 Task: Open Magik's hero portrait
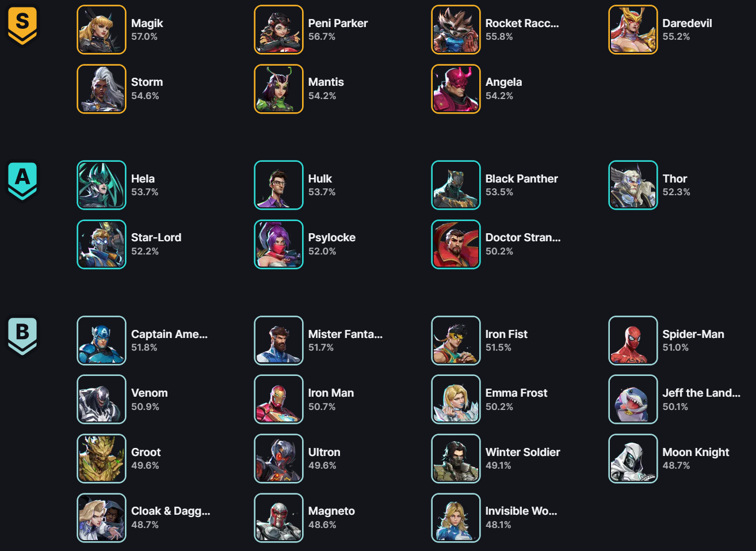(101, 29)
